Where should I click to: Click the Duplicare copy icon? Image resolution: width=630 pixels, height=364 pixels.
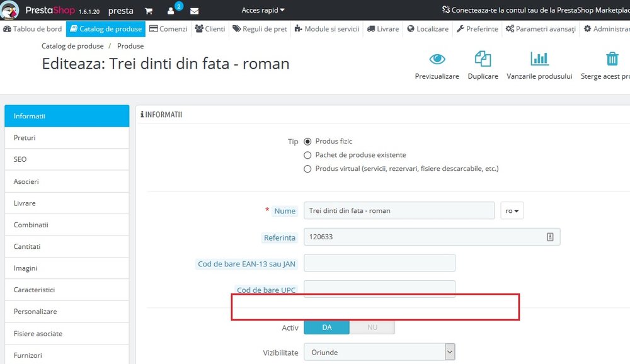click(483, 59)
